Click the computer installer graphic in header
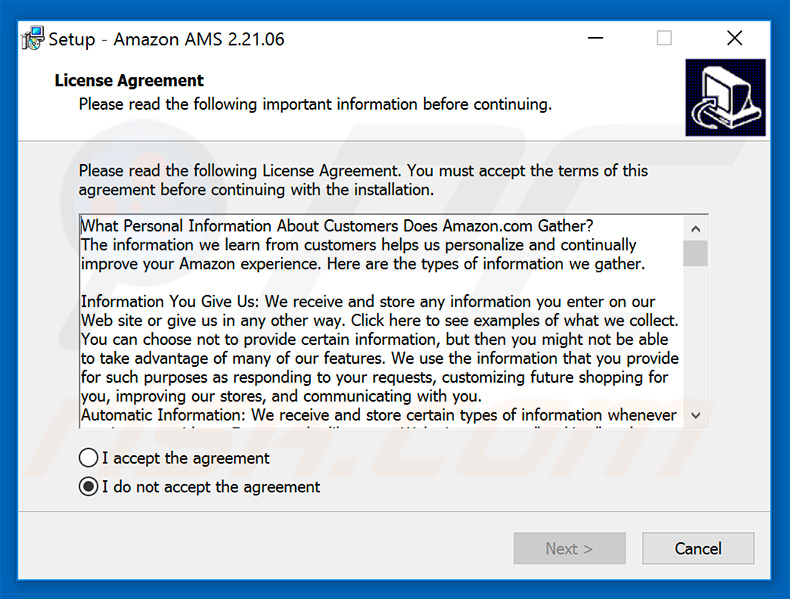The height and width of the screenshot is (599, 790). pyautogui.click(x=725, y=98)
